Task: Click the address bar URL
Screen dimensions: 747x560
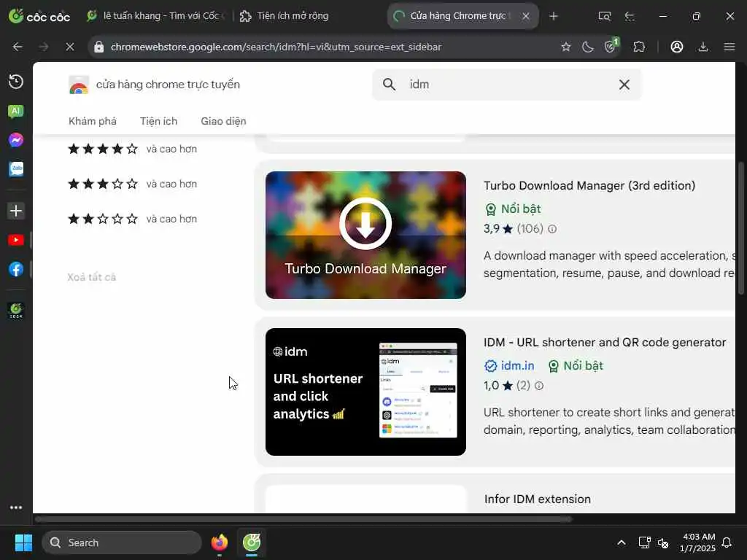Action: (276, 47)
